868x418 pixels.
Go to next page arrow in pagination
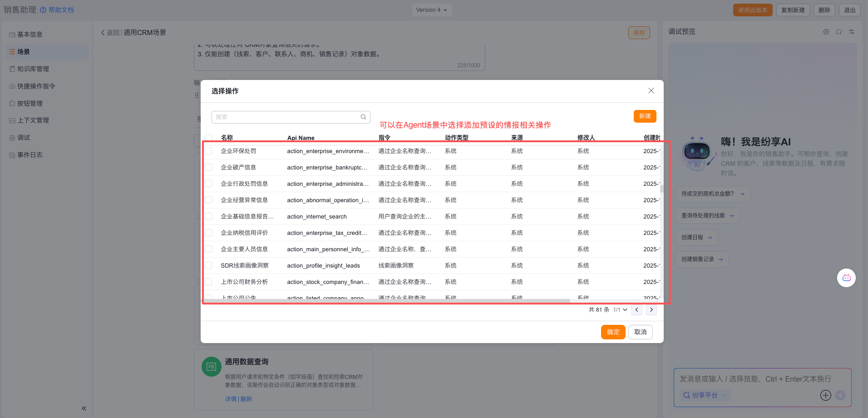coord(651,310)
